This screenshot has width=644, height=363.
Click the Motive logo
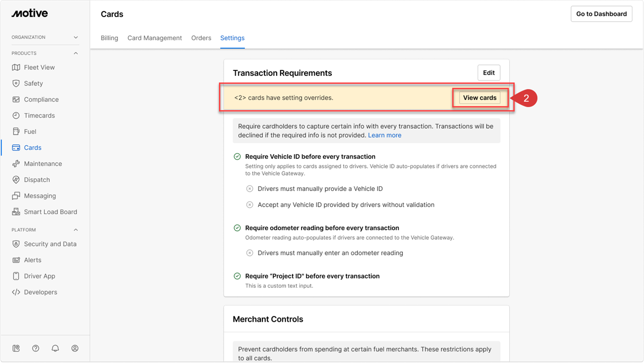coord(30,14)
